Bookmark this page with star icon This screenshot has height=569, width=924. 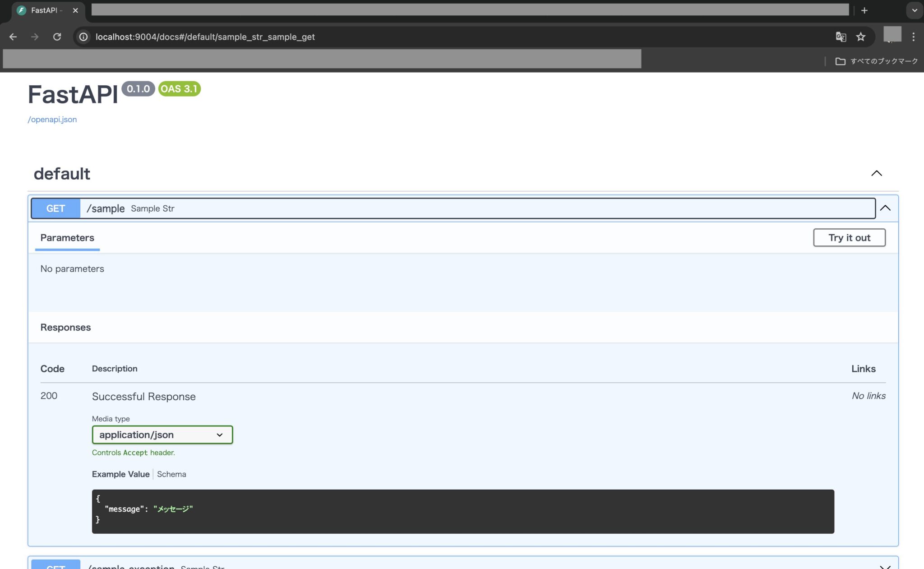[x=861, y=37]
